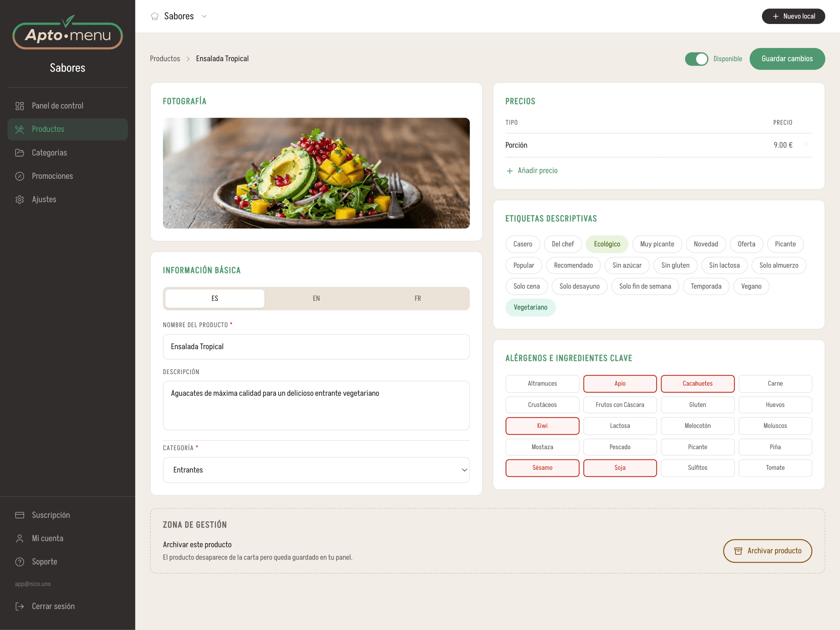The height and width of the screenshot is (630, 840).
Task: Open the Categoría Entrantes dropdown
Action: pyautogui.click(x=316, y=470)
